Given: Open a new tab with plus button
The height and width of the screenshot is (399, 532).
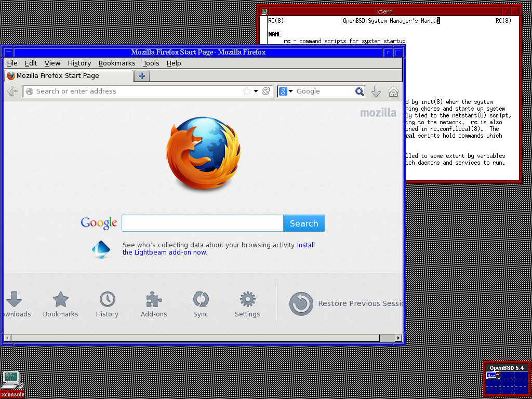Looking at the screenshot, I should coord(142,76).
